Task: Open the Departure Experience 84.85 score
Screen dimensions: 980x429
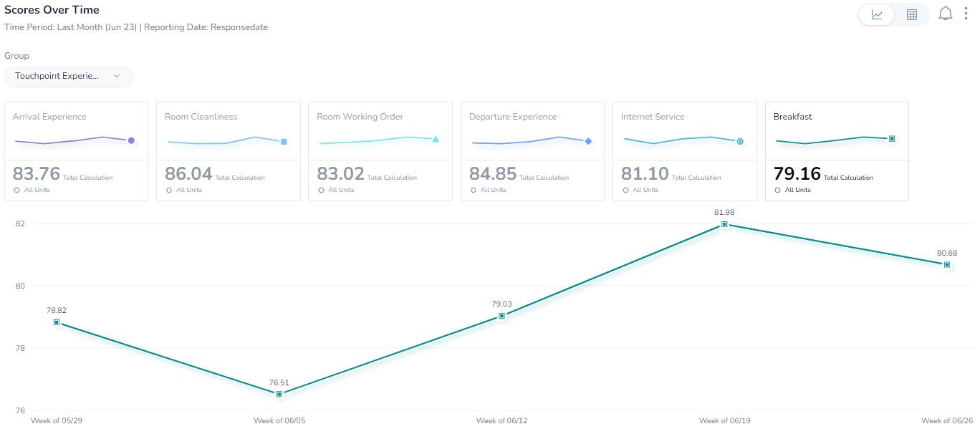Action: pyautogui.click(x=493, y=174)
